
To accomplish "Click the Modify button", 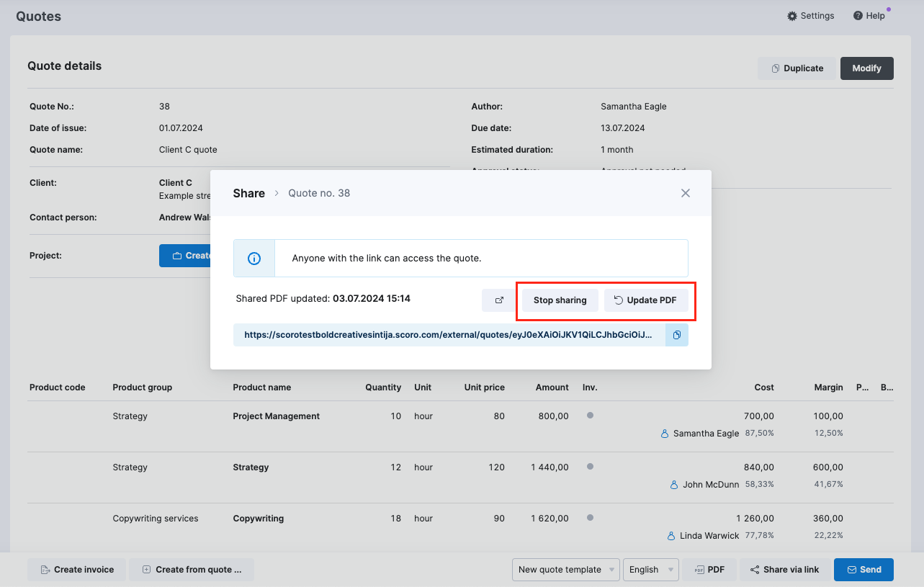I will tap(867, 68).
